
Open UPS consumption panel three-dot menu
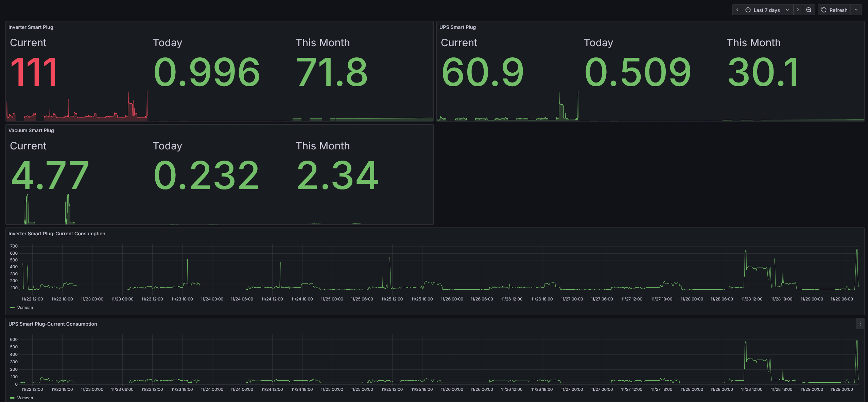(860, 324)
